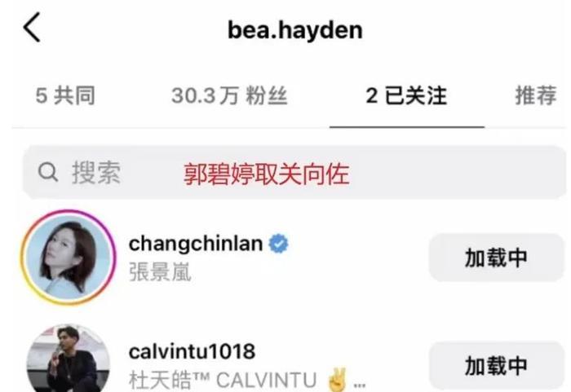This screenshot has width=571, height=392.
Task: Switch to the 5 共同 tab
Action: point(65,95)
